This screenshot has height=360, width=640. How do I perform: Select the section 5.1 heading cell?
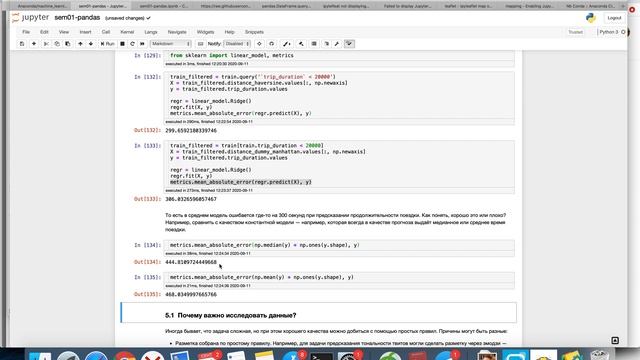point(318,313)
